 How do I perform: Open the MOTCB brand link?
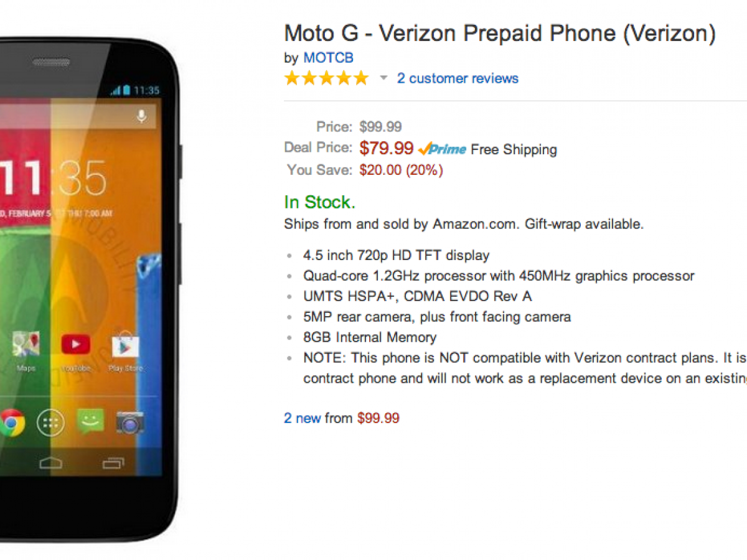pyautogui.click(x=328, y=58)
